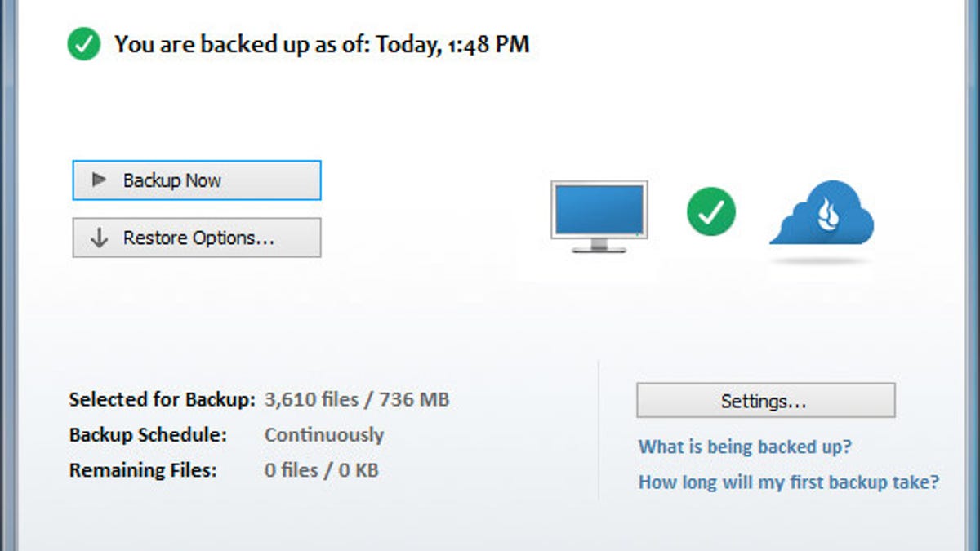Select the "0 files / 0 KB" remaining value

click(322, 471)
